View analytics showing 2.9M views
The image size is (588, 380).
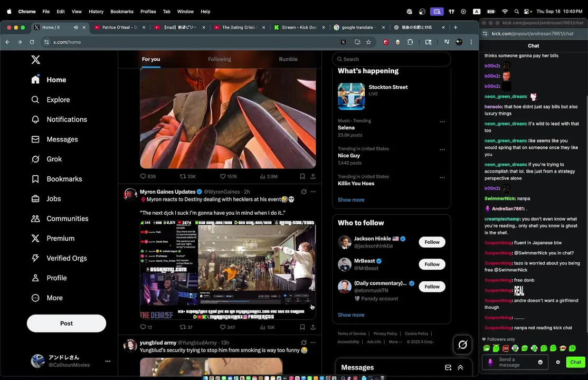pyautogui.click(x=269, y=176)
